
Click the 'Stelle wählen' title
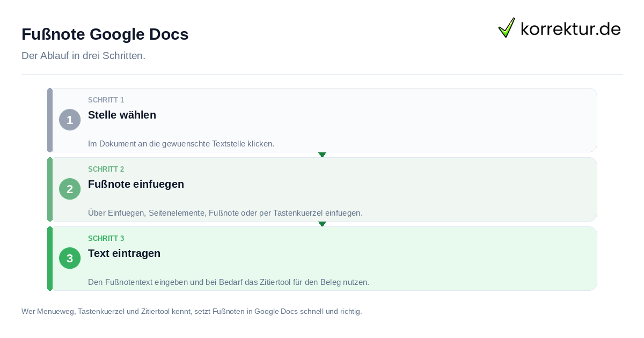tap(122, 115)
